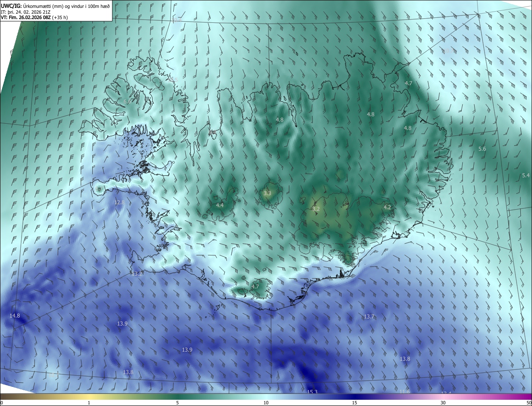The height and width of the screenshot is (406, 532).
Task: Click the '50' tick on the color scale
Action: click(x=529, y=403)
